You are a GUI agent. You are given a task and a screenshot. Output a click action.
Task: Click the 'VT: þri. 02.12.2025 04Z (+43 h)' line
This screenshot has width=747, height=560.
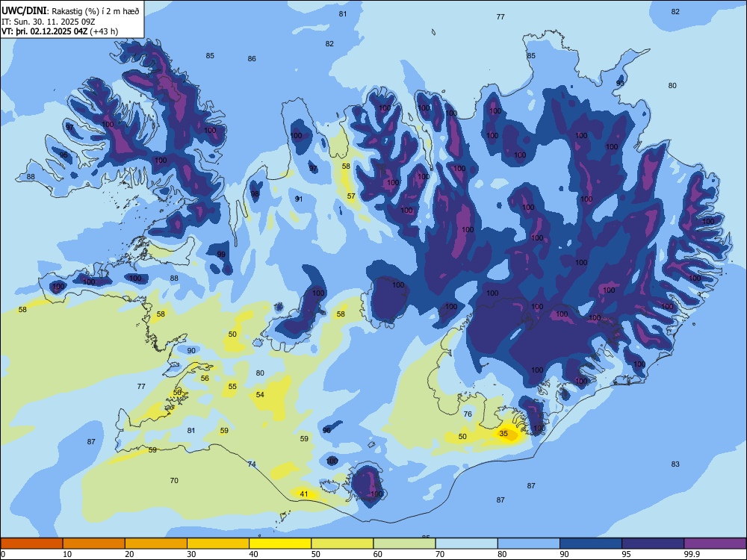point(60,31)
